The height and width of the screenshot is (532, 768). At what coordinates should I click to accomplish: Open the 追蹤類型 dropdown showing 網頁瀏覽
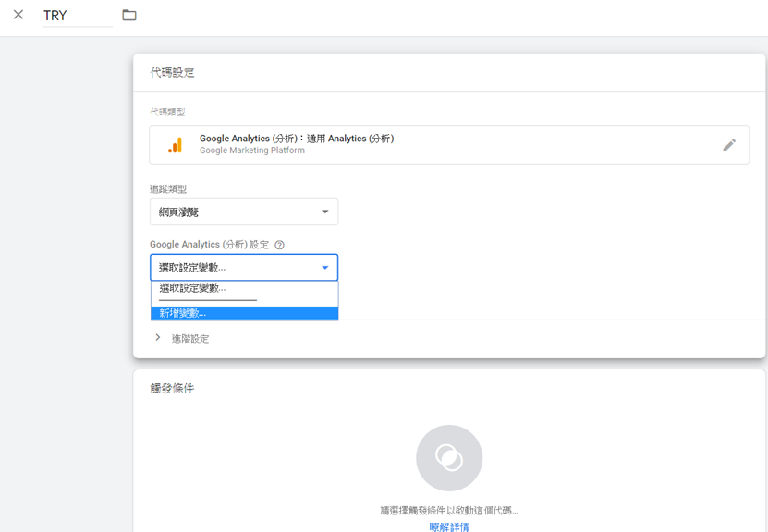click(x=244, y=212)
